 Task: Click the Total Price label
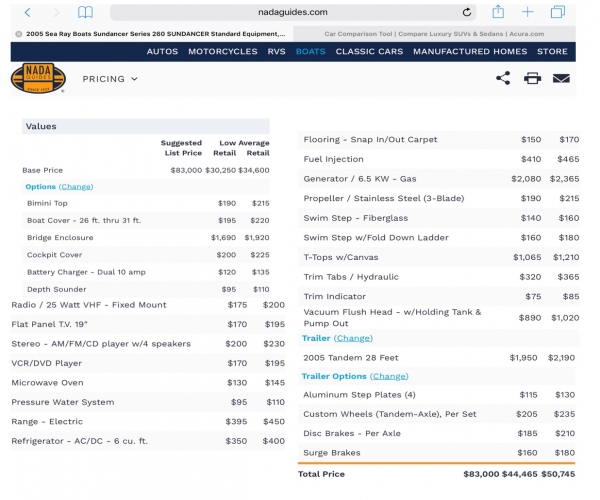321,474
